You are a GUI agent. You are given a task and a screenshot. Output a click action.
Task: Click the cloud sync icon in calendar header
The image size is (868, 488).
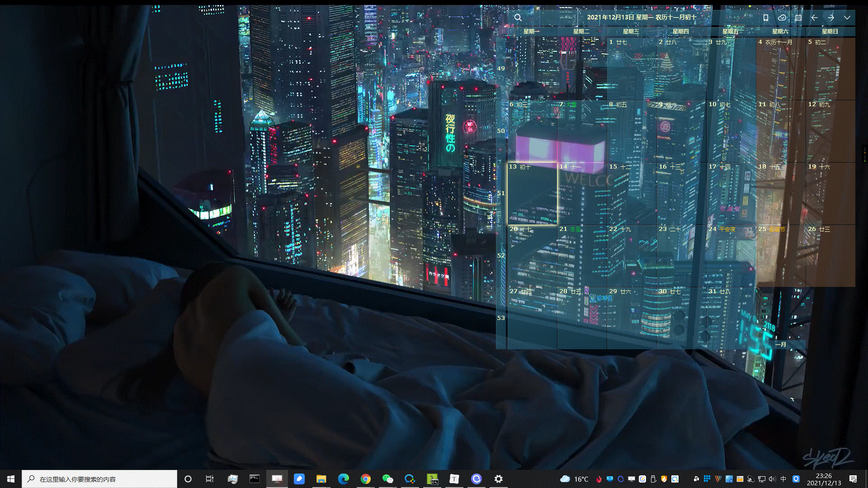tap(782, 18)
